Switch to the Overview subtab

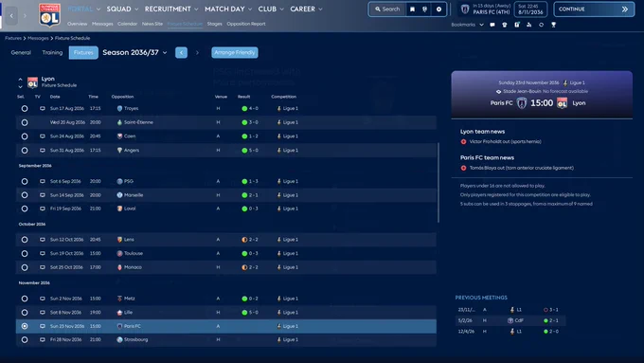pyautogui.click(x=78, y=24)
